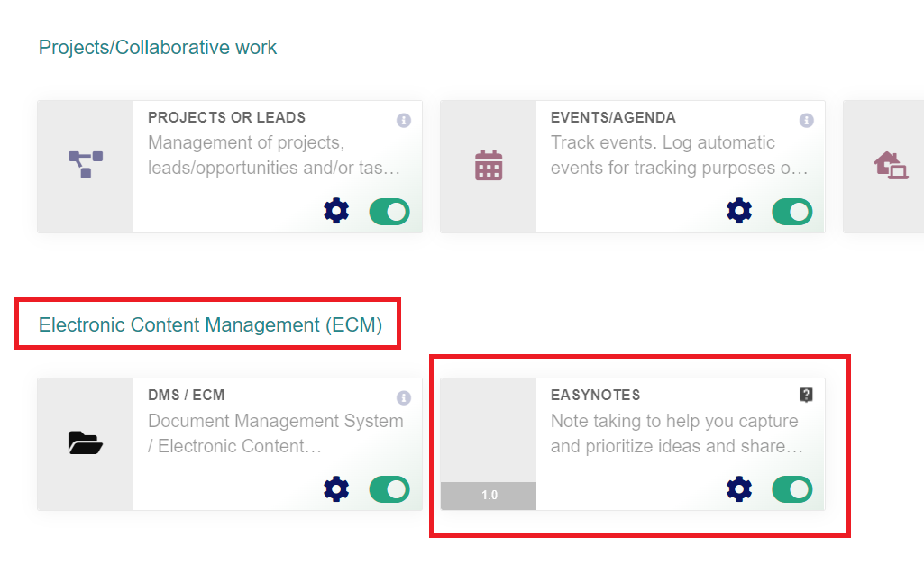Click the EASYNOTES module title
924x565 pixels.
click(595, 395)
